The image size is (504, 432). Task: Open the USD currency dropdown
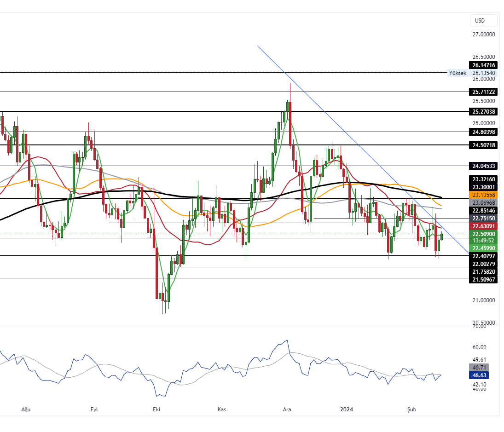484,20
